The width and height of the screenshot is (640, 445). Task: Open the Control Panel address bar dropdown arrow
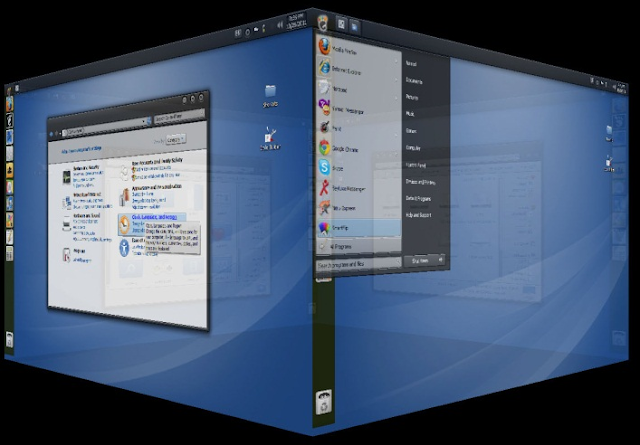143,121
